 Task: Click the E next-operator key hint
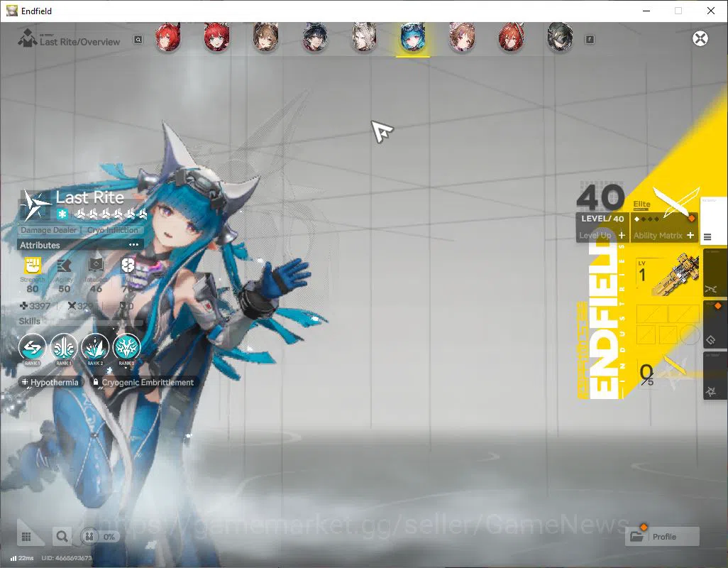pos(590,40)
